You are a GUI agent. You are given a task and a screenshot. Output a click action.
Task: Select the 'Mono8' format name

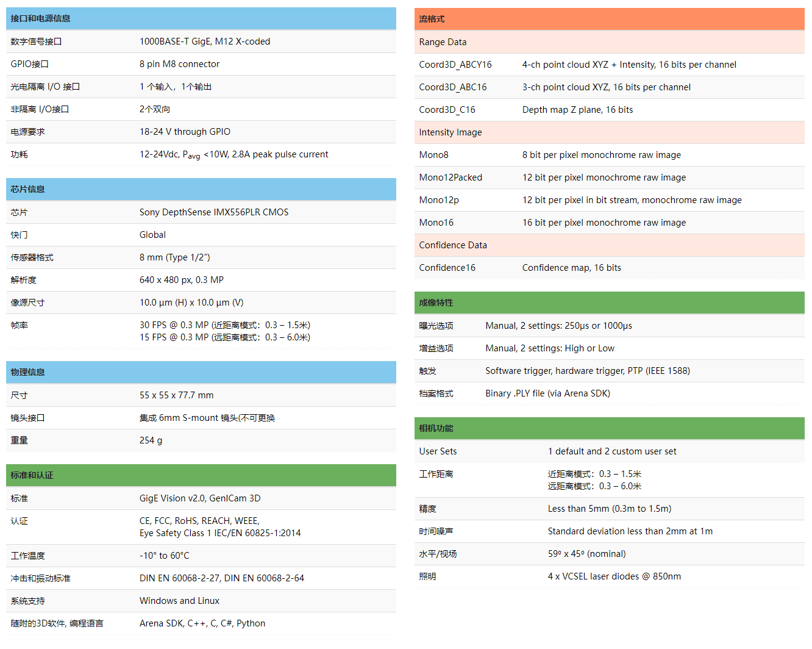coord(433,155)
